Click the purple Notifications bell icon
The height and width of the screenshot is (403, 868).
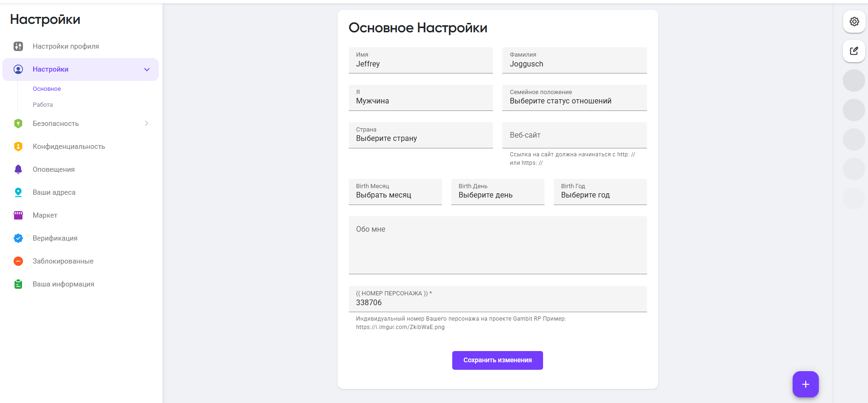18,169
